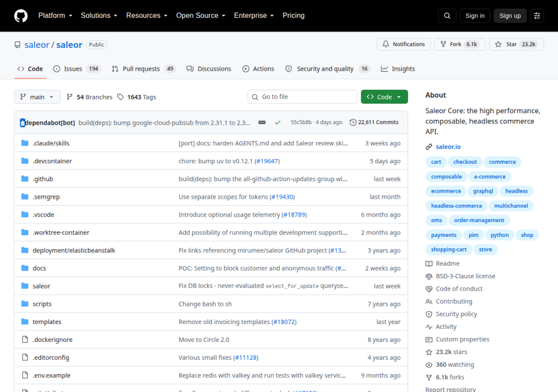Select the graphql topic tag
558x392 pixels.
pos(483,191)
